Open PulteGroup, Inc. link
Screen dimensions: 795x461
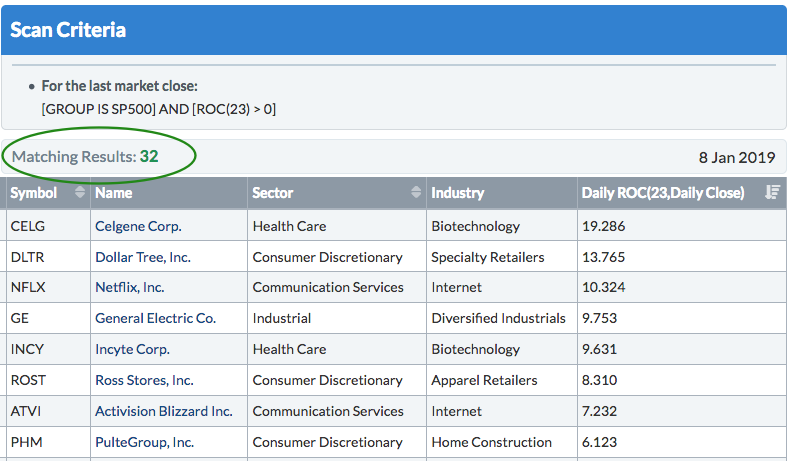144,442
